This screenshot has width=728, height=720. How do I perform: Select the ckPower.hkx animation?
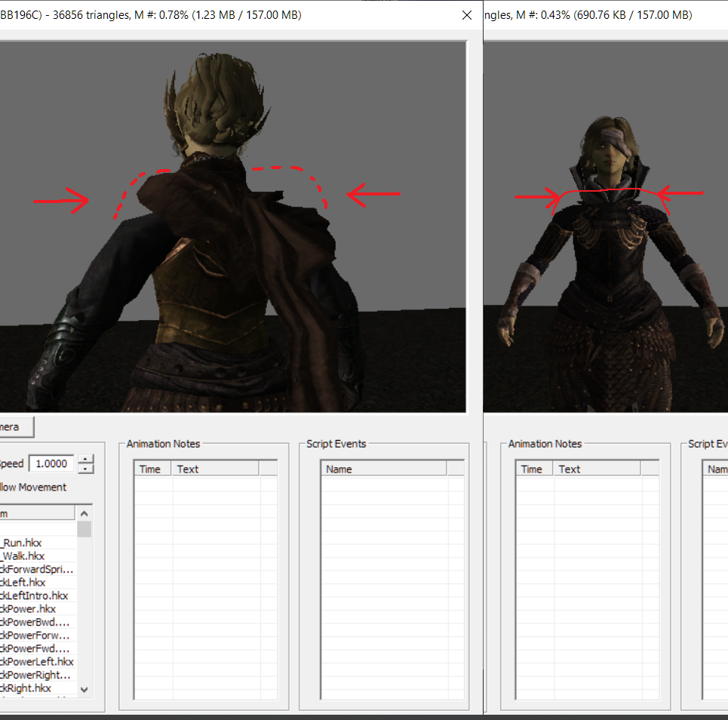click(38, 609)
